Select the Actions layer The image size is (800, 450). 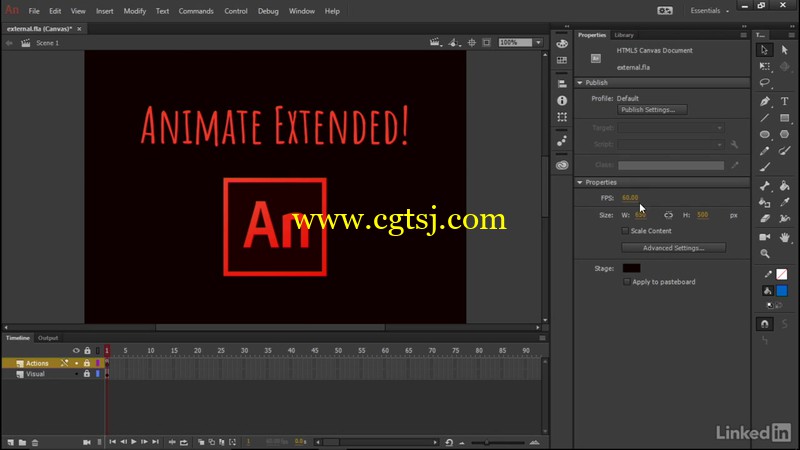click(37, 363)
